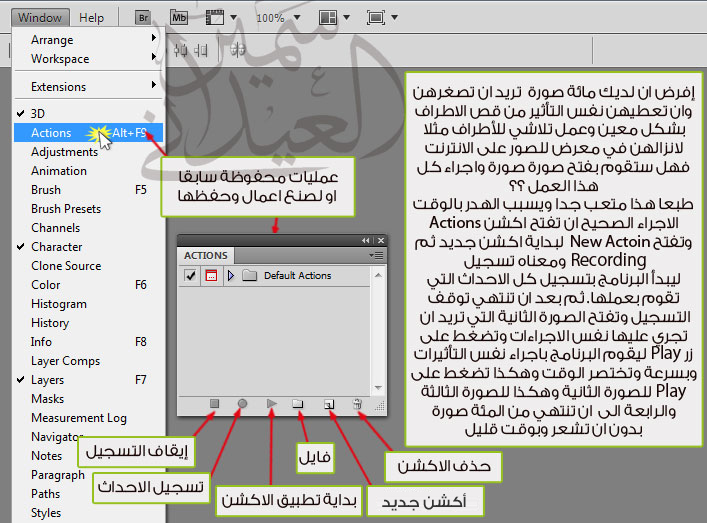The width and height of the screenshot is (707, 523).
Task: Toggle the dialog on/off box for Default Actions
Action: (211, 275)
